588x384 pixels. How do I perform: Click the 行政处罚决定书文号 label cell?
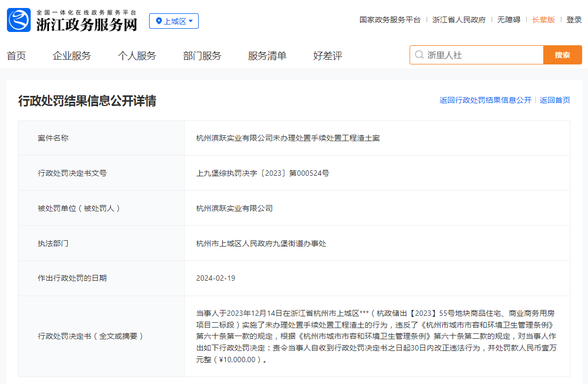pyautogui.click(x=101, y=173)
